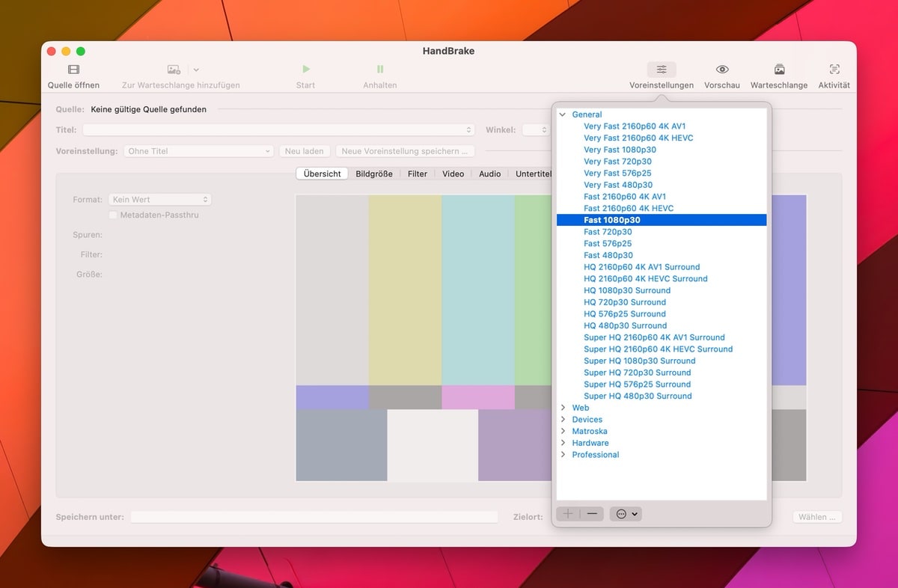
Task: Open the Vorschau eye icon
Action: pyautogui.click(x=722, y=70)
